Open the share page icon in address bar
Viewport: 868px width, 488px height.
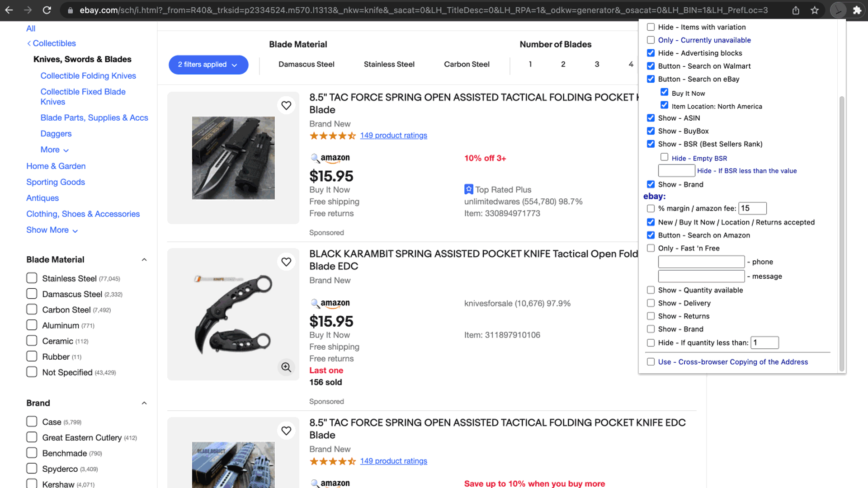[x=796, y=10]
